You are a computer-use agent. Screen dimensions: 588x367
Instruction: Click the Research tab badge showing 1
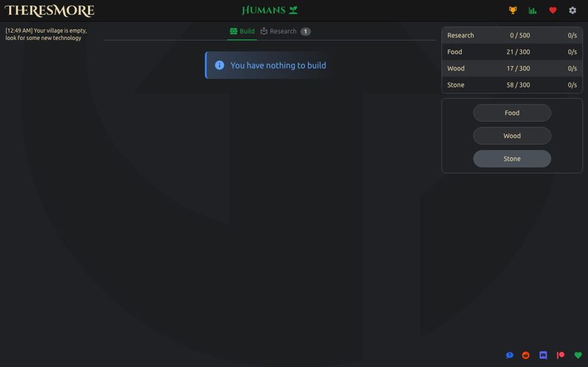point(306,31)
